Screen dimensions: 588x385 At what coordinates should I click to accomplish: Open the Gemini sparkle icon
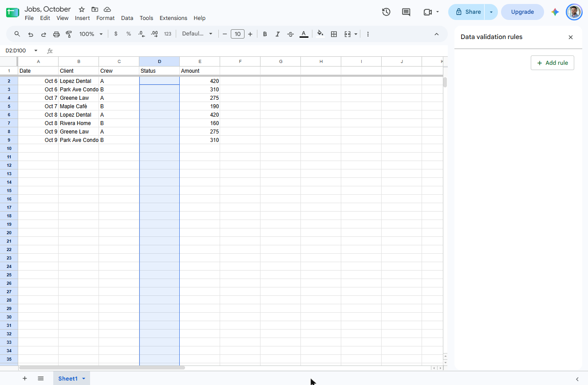coord(555,12)
